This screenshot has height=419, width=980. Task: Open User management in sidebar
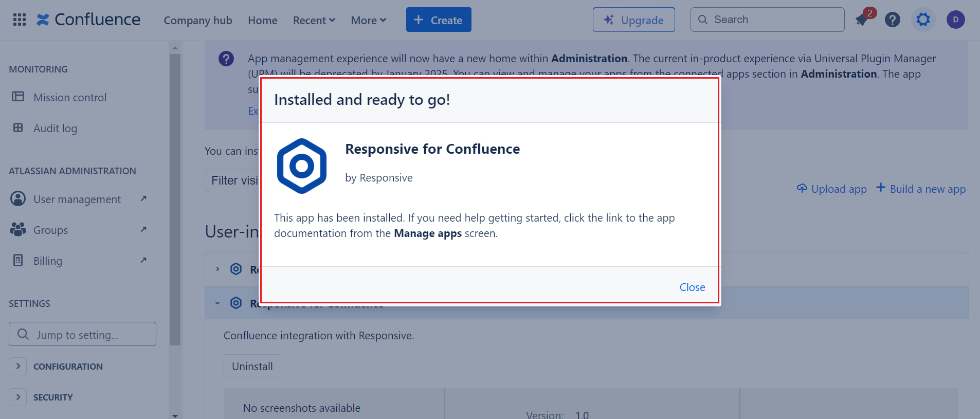point(77,199)
